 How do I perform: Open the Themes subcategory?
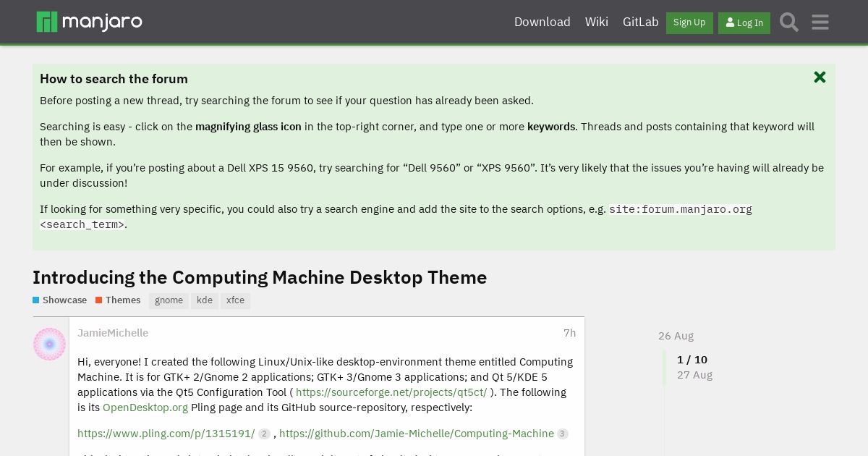click(x=118, y=300)
